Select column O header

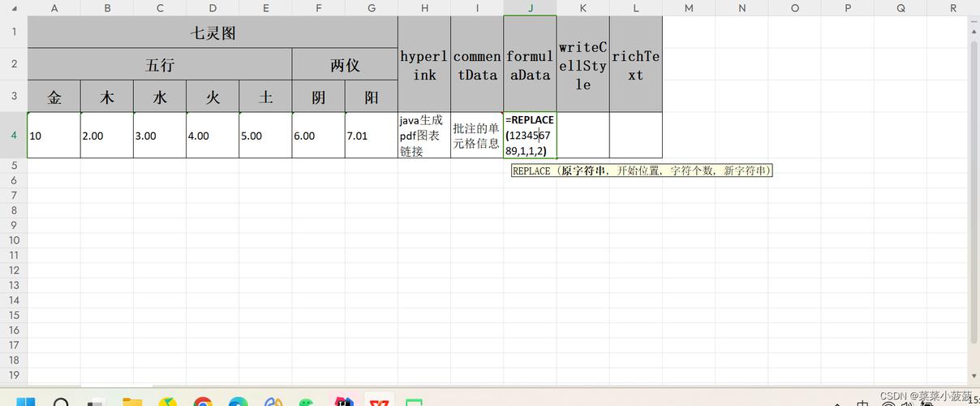(794, 8)
